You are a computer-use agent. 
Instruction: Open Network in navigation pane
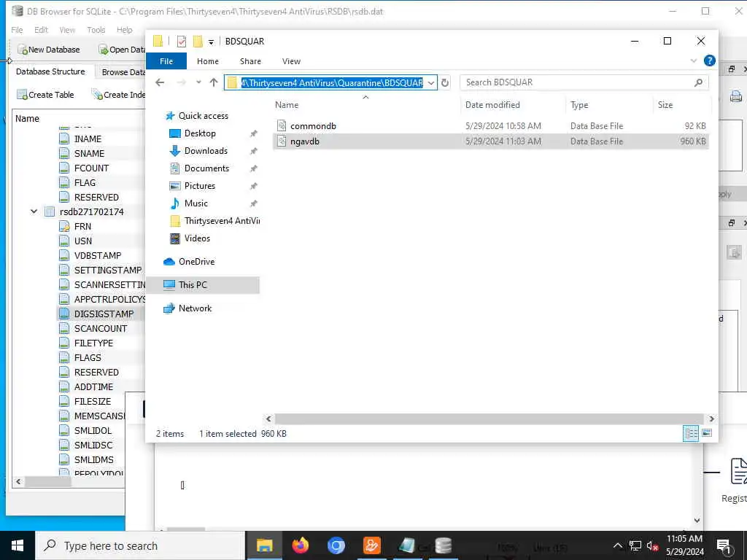(195, 308)
